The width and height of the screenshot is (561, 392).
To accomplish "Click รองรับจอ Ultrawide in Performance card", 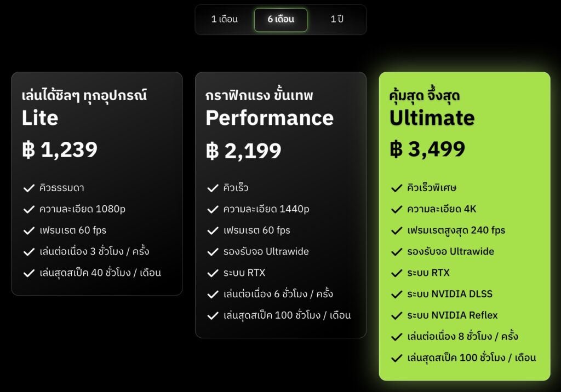I will pyautogui.click(x=266, y=251).
